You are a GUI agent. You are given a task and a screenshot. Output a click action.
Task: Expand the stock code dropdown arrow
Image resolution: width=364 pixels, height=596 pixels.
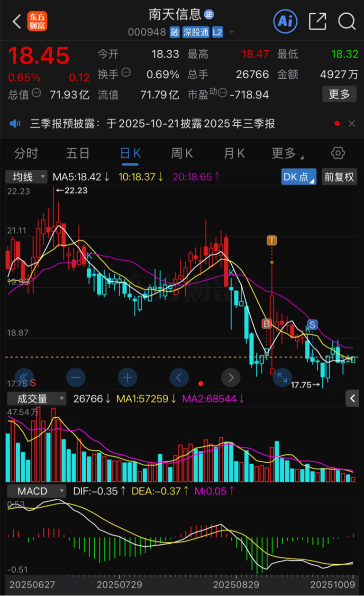pos(232,32)
